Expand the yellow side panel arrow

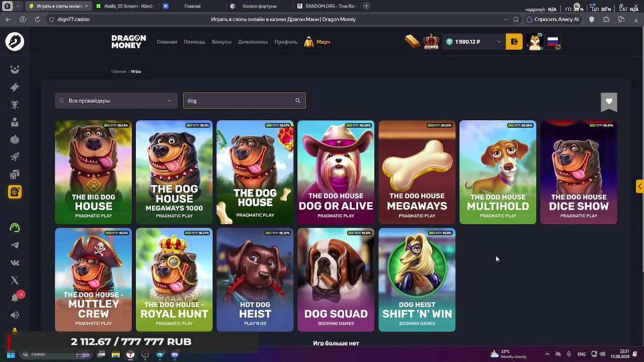(x=639, y=187)
